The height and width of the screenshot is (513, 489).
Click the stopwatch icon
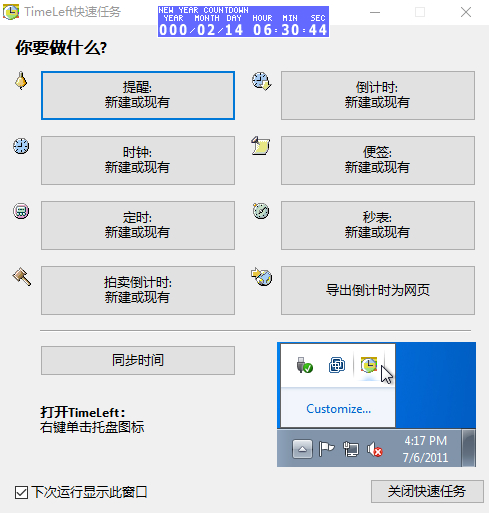261,211
